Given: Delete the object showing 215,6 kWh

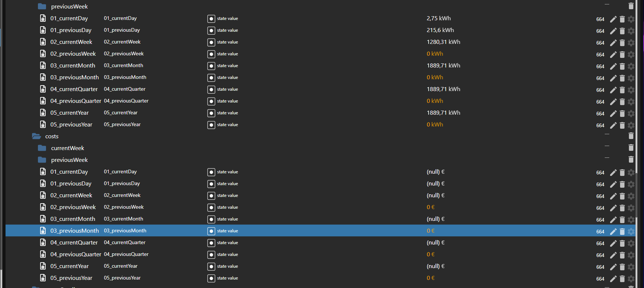Looking at the screenshot, I should 622,31.
